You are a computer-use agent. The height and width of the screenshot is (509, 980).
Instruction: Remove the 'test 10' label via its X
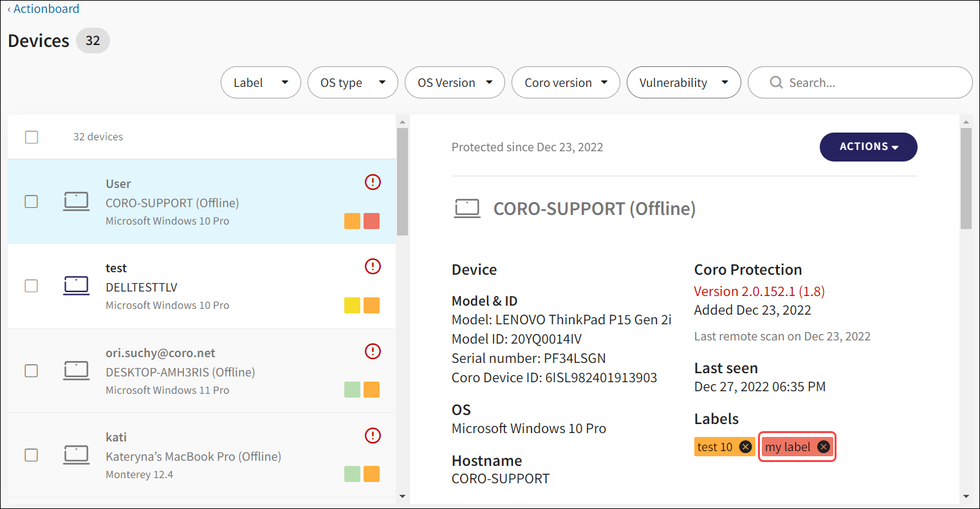(x=745, y=447)
